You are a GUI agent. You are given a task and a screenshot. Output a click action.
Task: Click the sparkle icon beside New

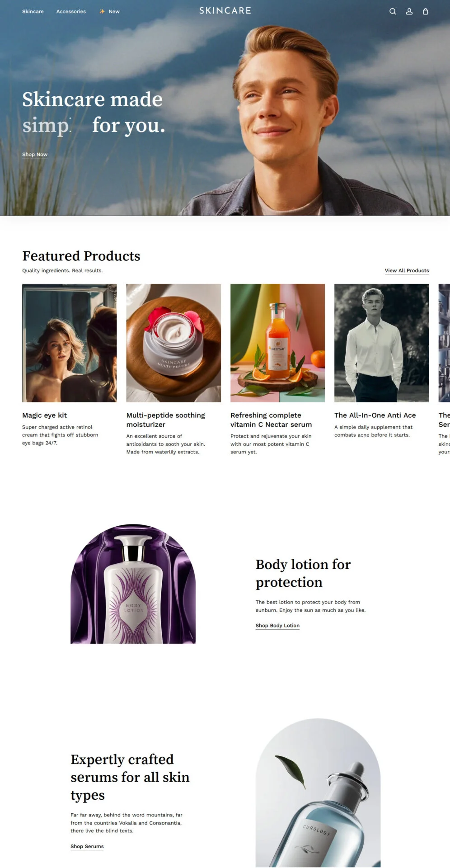point(102,11)
